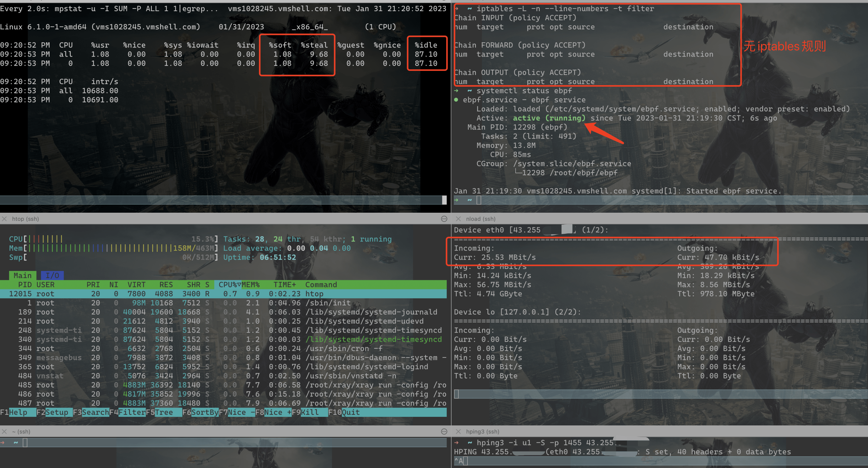Screen dimensions: 868x468
Task: Close the hping3 ssh pane
Action: pos(458,431)
